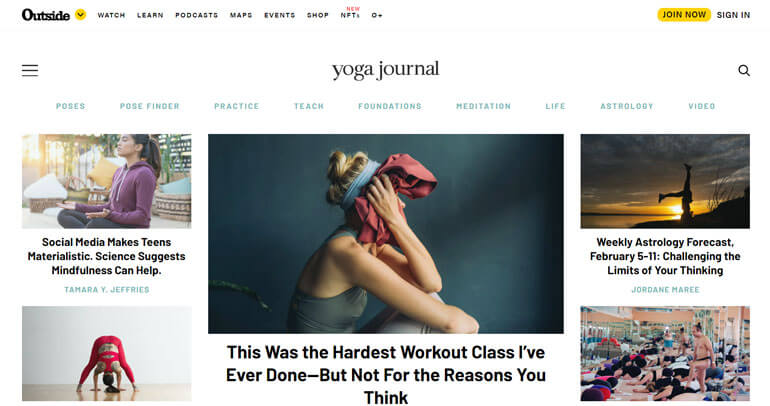This screenshot has height=406, width=770.
Task: Expand the yellow Outside network dropdown arrow
Action: tap(81, 15)
